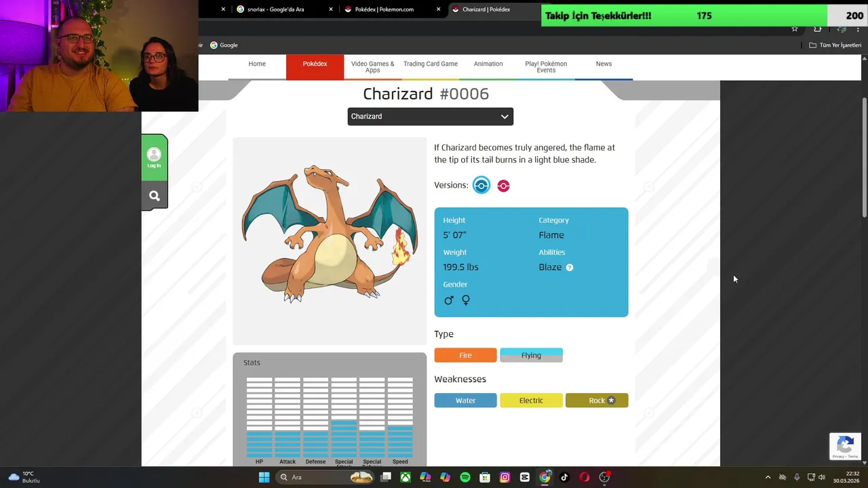Image resolution: width=868 pixels, height=488 pixels.
Task: Click the Speed stat bar gauge
Action: pos(400,418)
